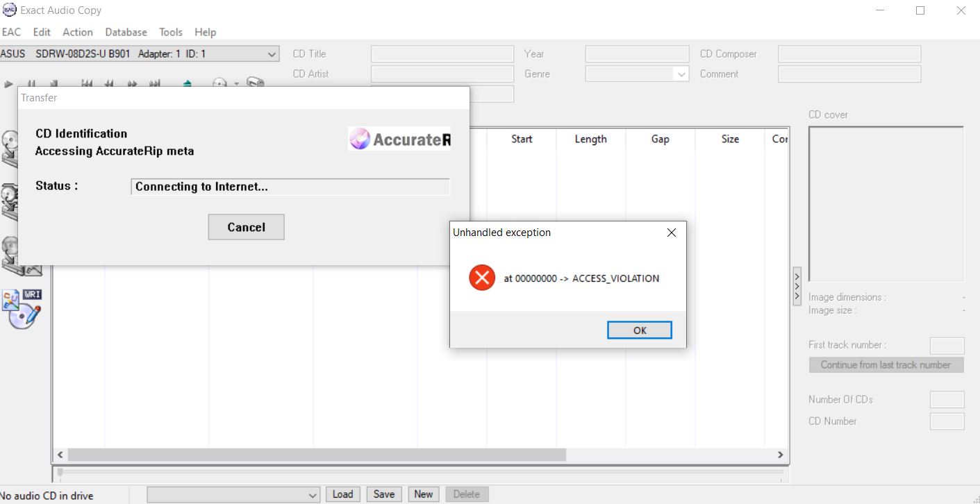Close the Unhandled exception dialog
This screenshot has width=980, height=504.
671,233
